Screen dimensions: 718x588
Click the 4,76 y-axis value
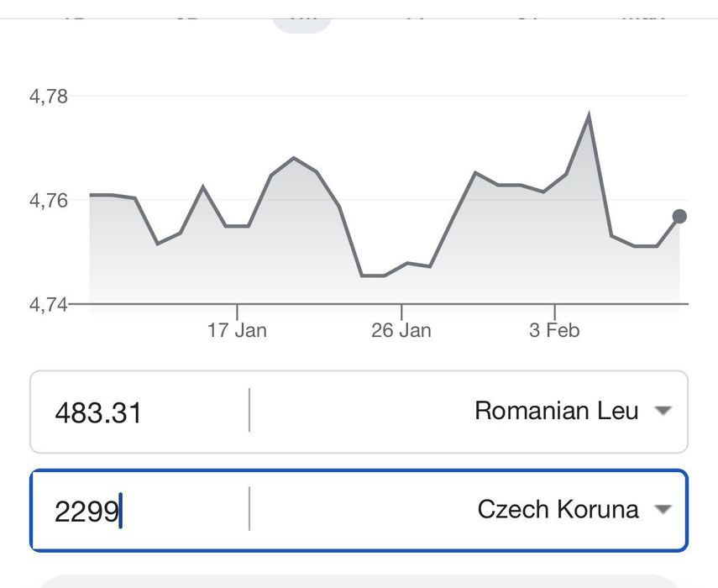point(48,201)
